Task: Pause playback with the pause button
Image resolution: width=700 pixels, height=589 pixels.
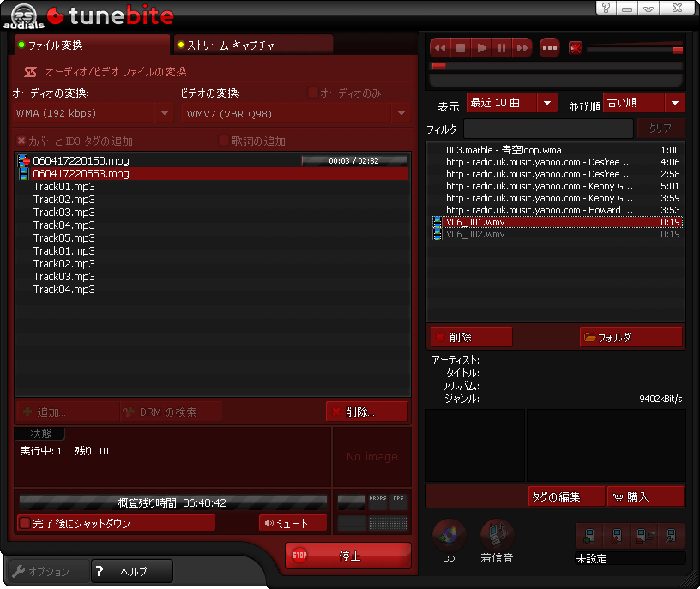Action: tap(501, 48)
